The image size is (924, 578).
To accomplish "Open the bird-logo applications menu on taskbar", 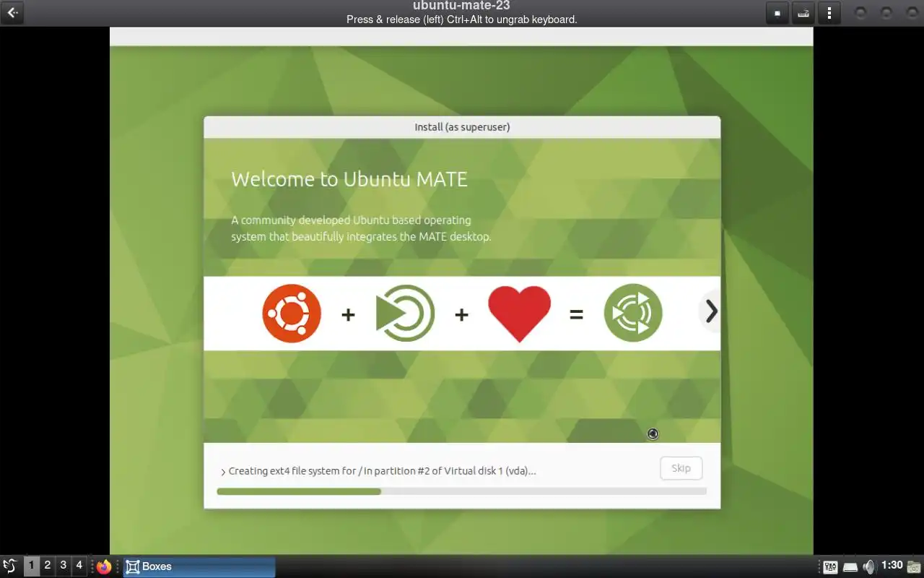I will click(x=10, y=566).
